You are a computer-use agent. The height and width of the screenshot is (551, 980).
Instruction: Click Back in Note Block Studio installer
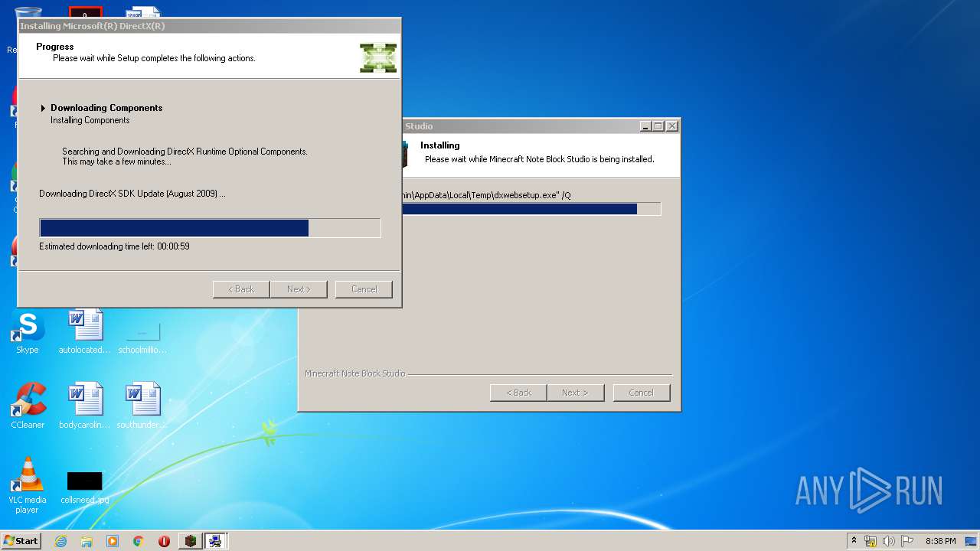coord(518,393)
